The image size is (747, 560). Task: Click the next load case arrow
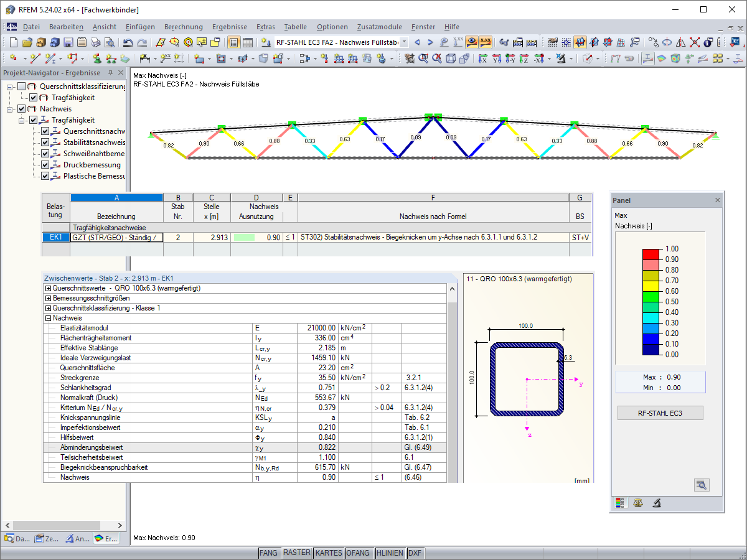[x=431, y=42]
